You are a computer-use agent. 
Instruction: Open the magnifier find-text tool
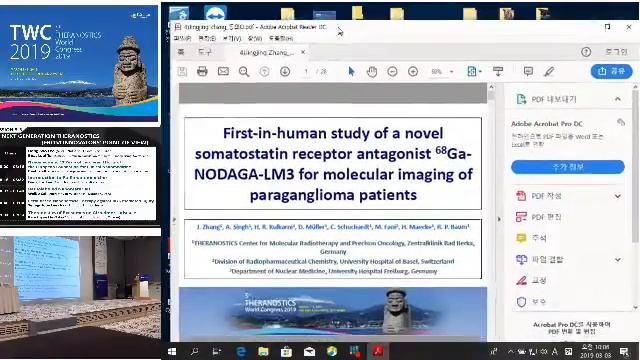pos(244,72)
